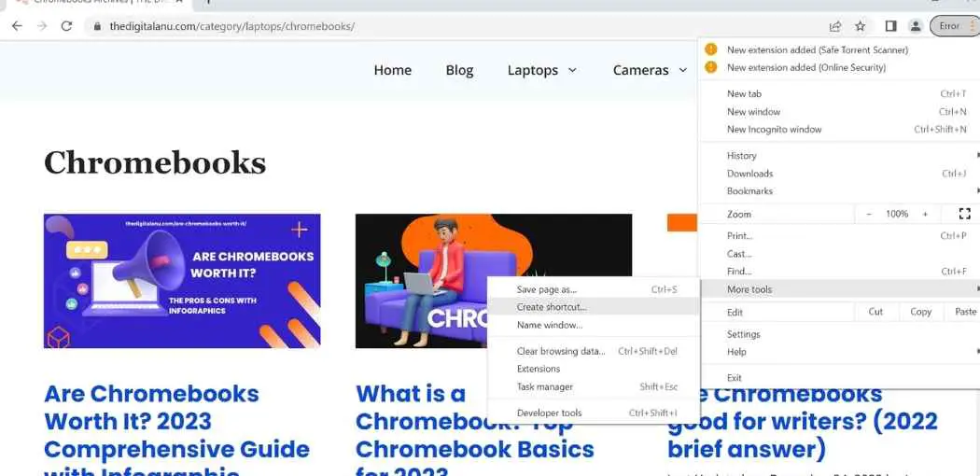Open Clear browsing data option

pyautogui.click(x=593, y=351)
